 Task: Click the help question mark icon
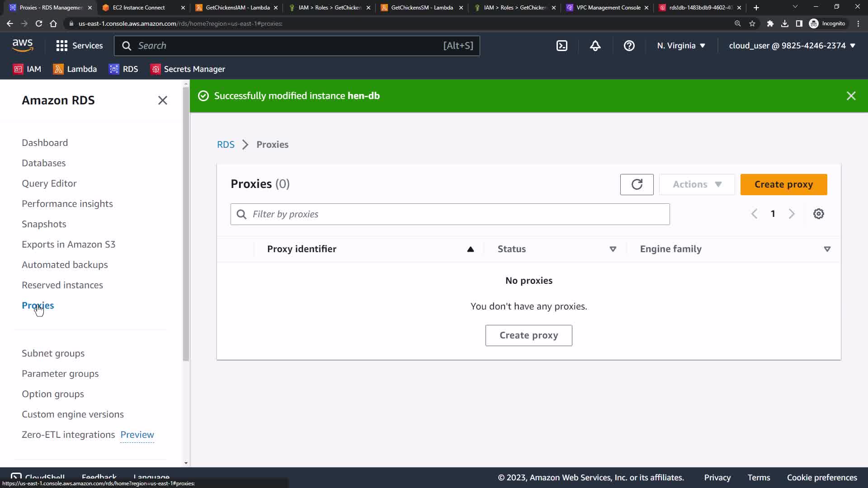coord(629,46)
